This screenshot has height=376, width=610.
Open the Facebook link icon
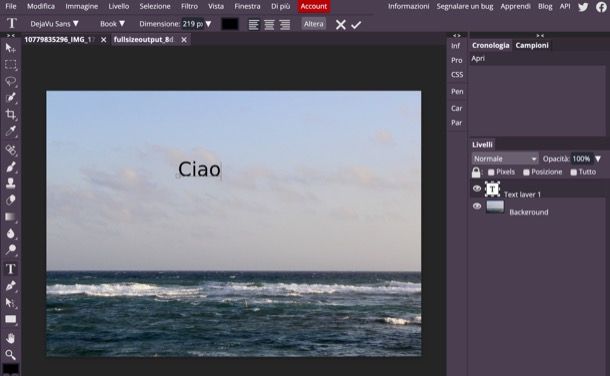click(x=601, y=7)
